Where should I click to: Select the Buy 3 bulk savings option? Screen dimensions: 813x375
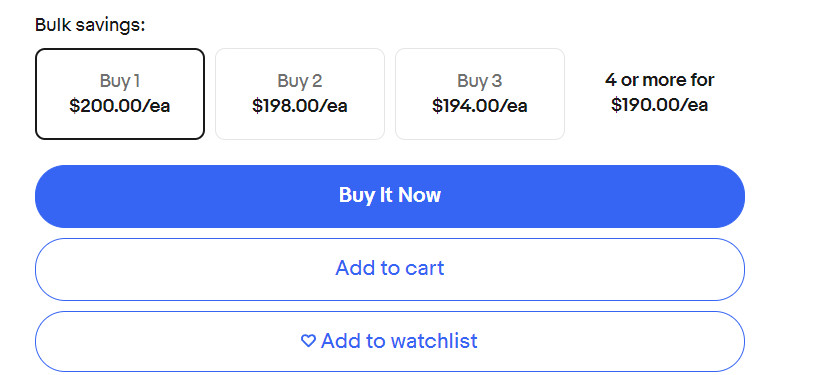coord(480,94)
